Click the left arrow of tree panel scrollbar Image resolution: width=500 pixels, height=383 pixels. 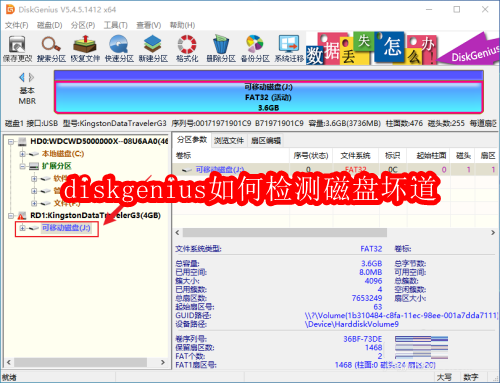coord(9,362)
